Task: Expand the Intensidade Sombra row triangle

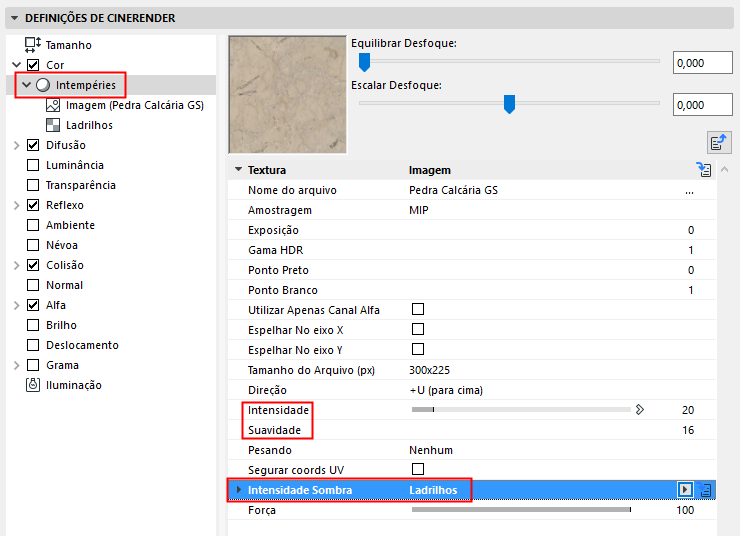Action: pos(239,490)
